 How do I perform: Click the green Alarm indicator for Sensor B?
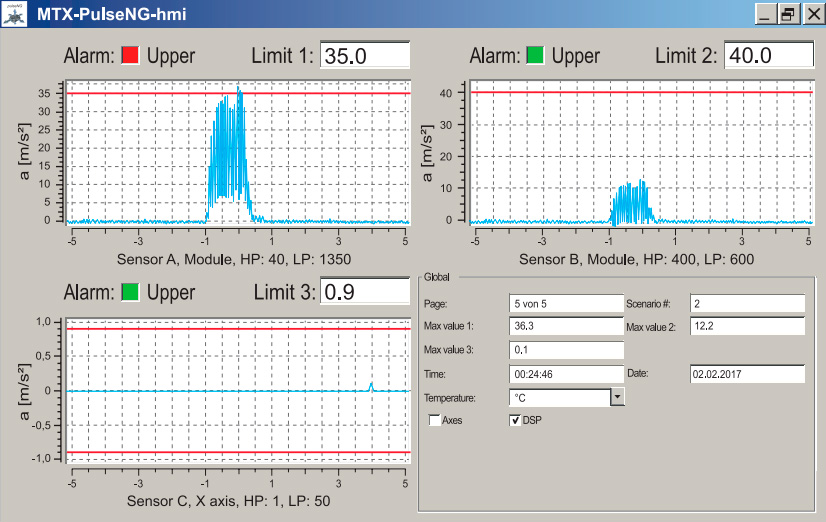[535, 56]
